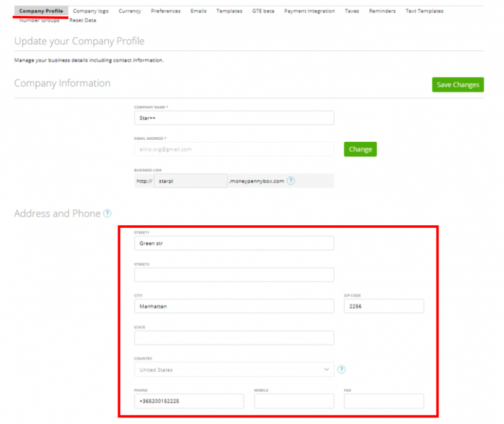Open the Templates tab

[229, 11]
